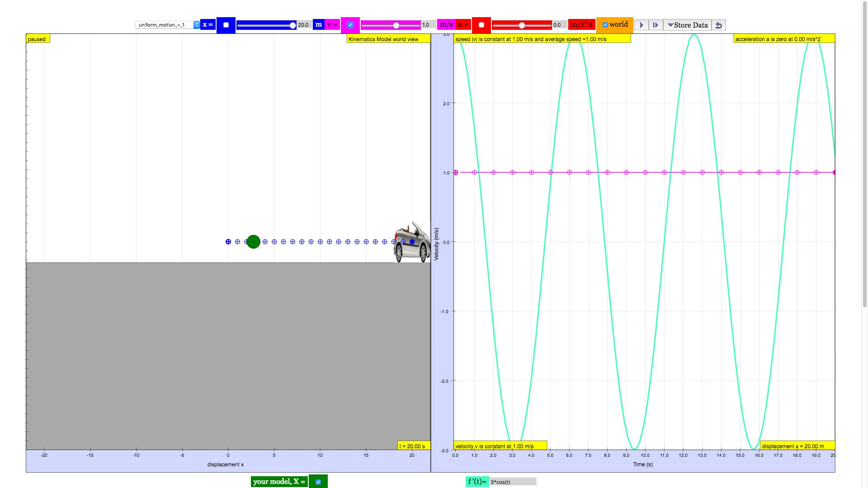Click the x value field showing 20.0
Screen dimensions: 868x488
pos(304,25)
